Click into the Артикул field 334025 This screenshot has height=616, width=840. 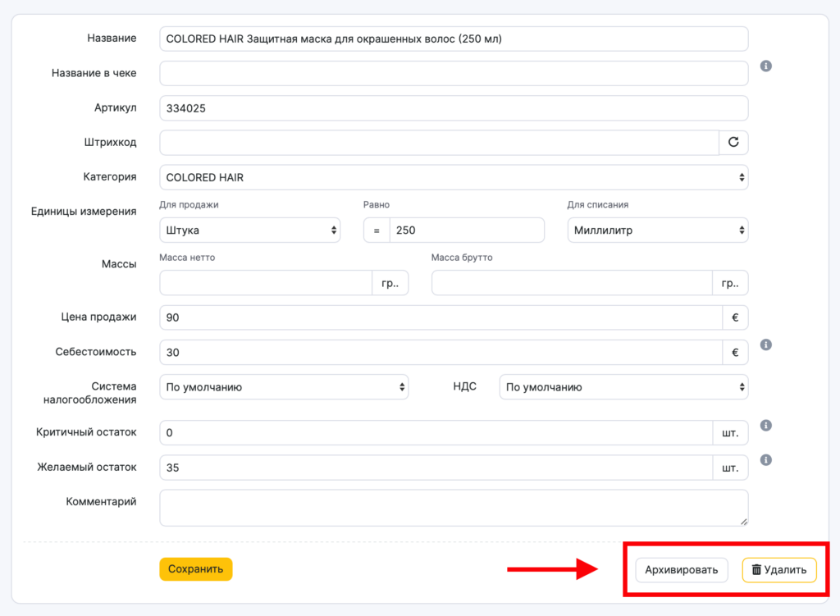(454, 108)
